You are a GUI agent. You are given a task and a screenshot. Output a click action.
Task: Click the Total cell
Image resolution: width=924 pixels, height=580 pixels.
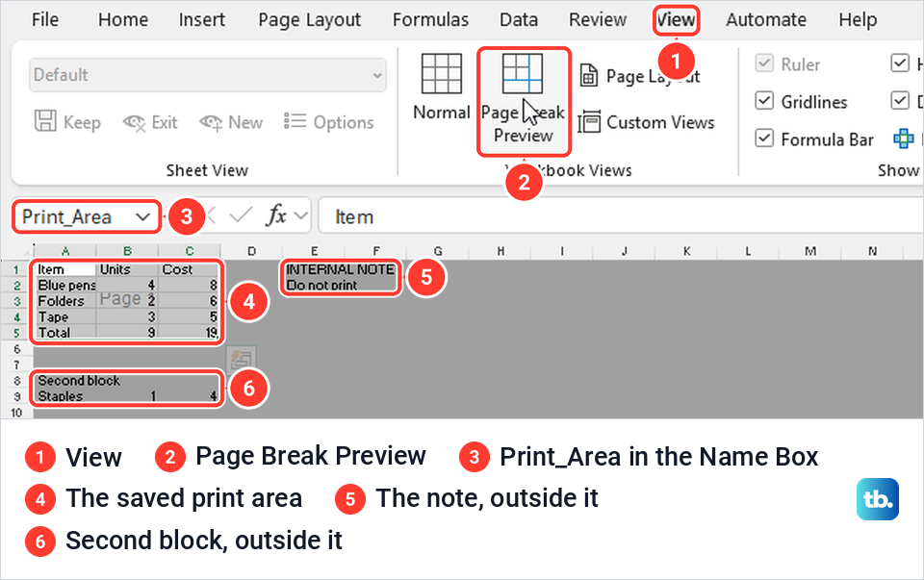(65, 333)
